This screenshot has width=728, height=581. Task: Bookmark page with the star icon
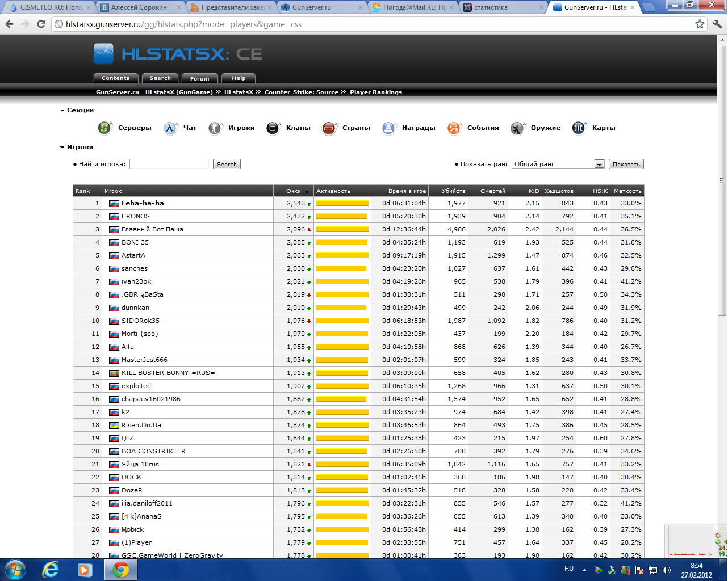[700, 24]
